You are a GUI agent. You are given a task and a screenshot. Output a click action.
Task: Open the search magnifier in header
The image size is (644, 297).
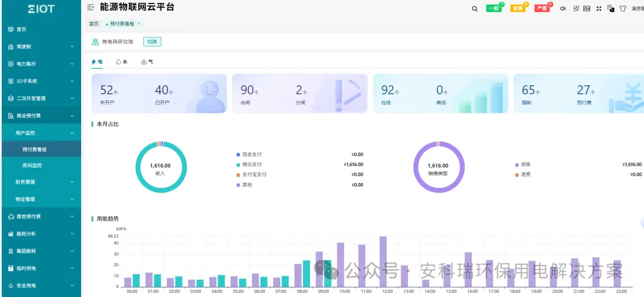tap(475, 8)
